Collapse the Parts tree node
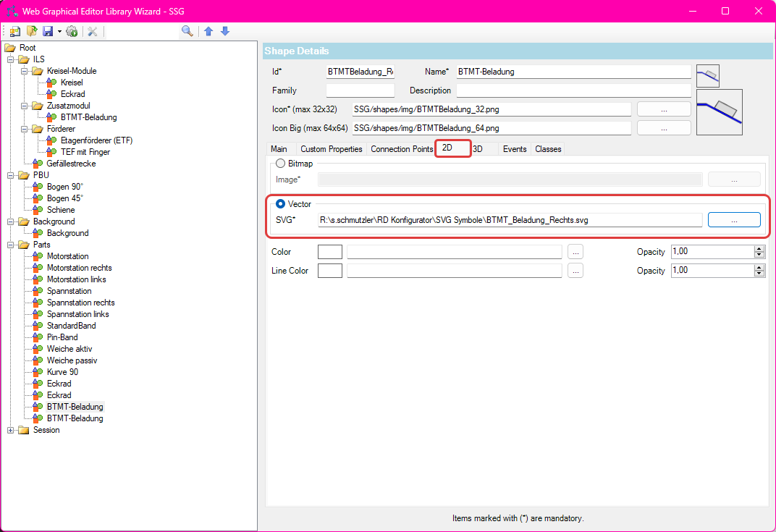776x532 pixels. 10,245
